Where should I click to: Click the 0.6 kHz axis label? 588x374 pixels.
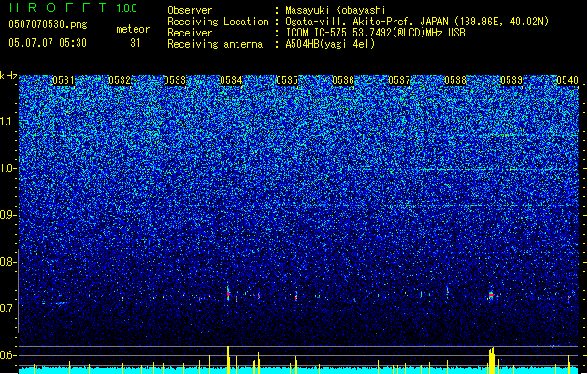(x=8, y=355)
